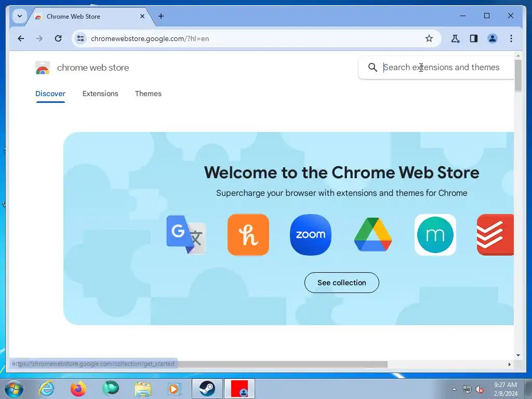Screen dimensions: 532x399
Task: Open Steam from the taskbar
Action: [x=207, y=389]
